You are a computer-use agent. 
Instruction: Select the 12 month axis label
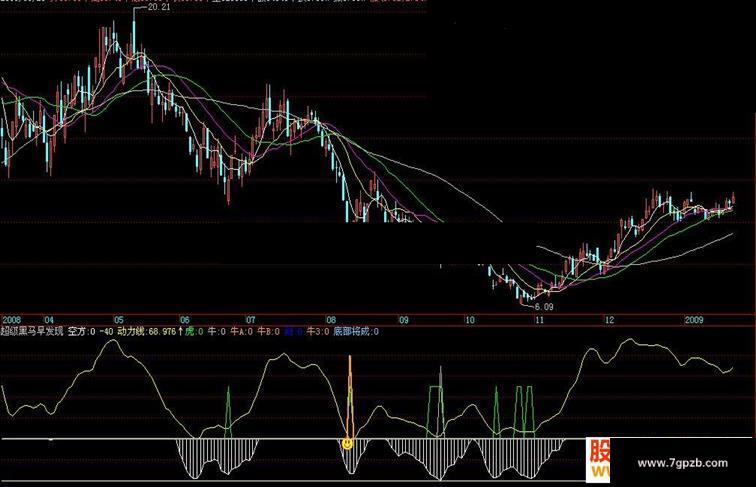point(609,320)
